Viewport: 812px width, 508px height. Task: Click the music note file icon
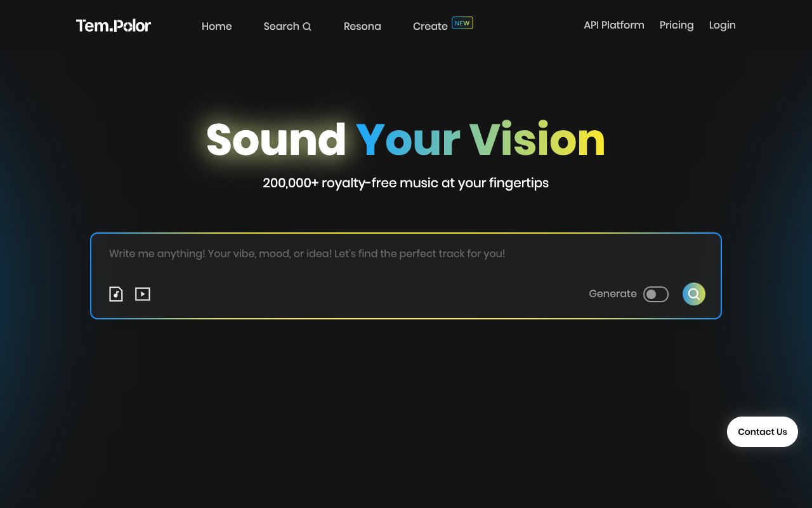click(116, 293)
